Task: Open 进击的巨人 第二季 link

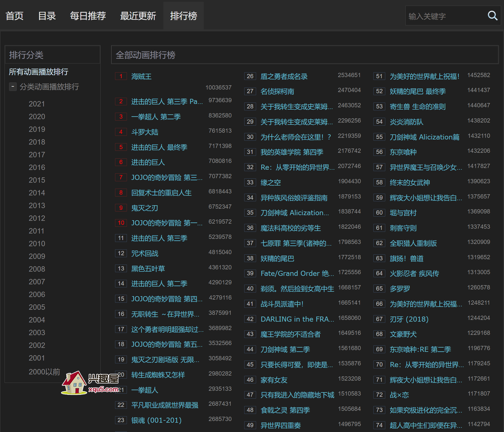Action: pyautogui.click(x=159, y=284)
